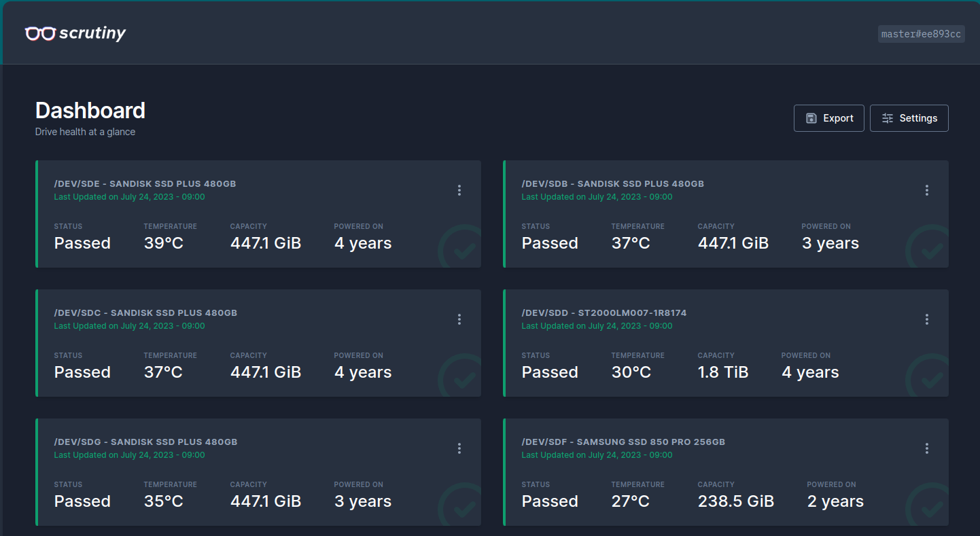Open the /DEV/SDC - SANDISK SSD PLUS 480GB drive
980x536 pixels.
point(145,313)
